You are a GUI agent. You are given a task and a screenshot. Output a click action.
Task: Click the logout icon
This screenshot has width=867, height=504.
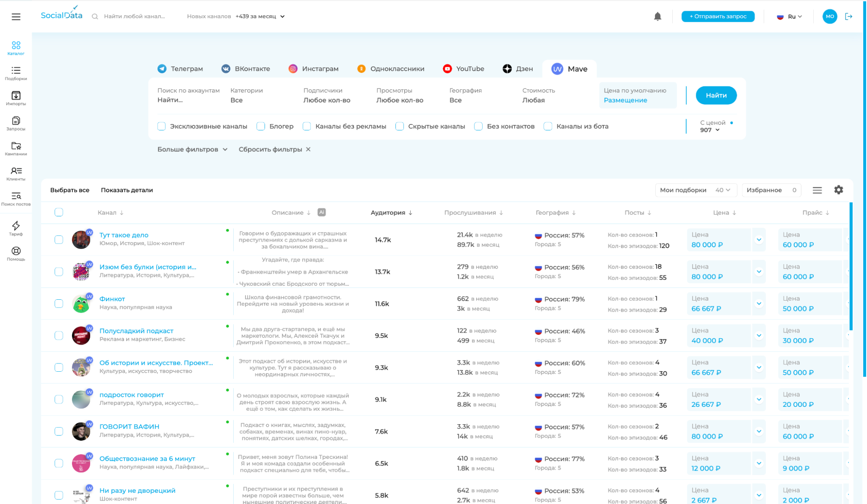coord(849,16)
